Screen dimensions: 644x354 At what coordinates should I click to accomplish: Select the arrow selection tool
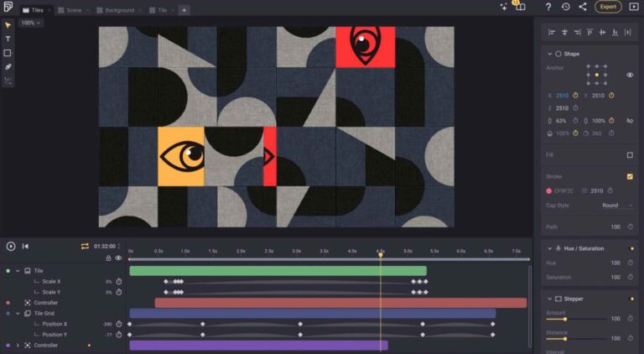[8, 25]
